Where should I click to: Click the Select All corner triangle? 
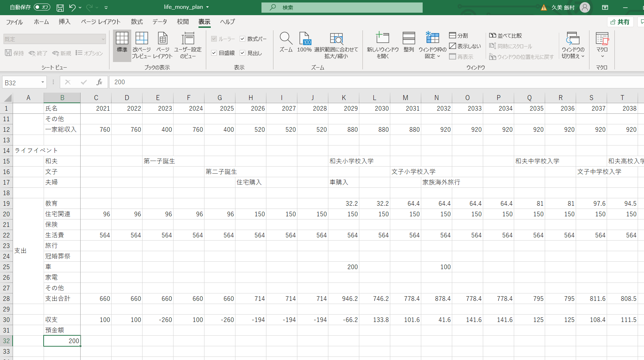pos(8,98)
